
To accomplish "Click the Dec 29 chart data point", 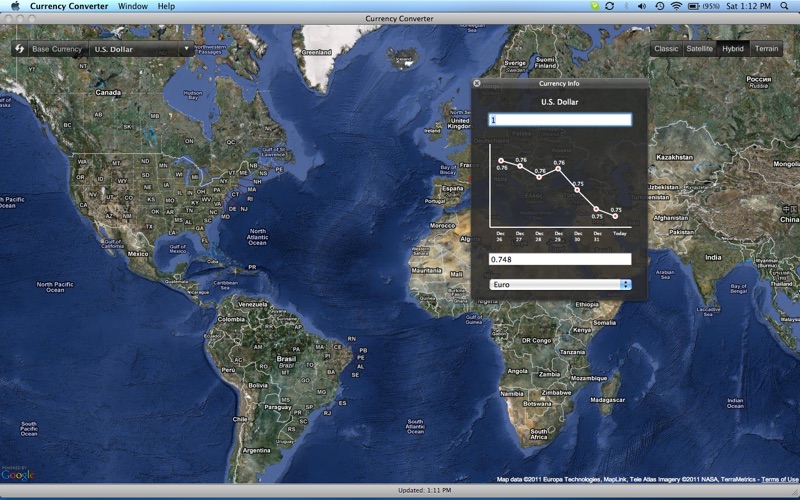I will (x=558, y=168).
